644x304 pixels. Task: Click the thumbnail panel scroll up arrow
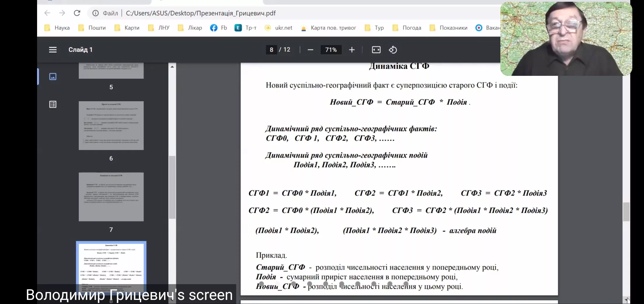172,67
